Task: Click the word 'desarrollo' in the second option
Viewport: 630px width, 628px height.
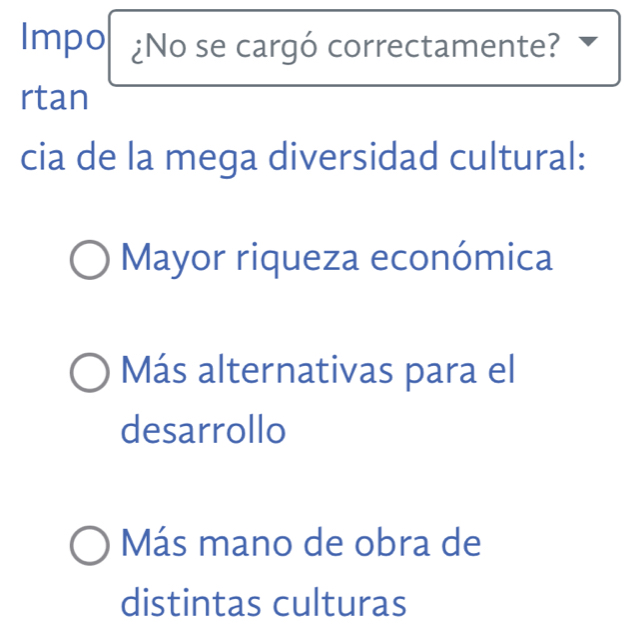Action: 203,431
